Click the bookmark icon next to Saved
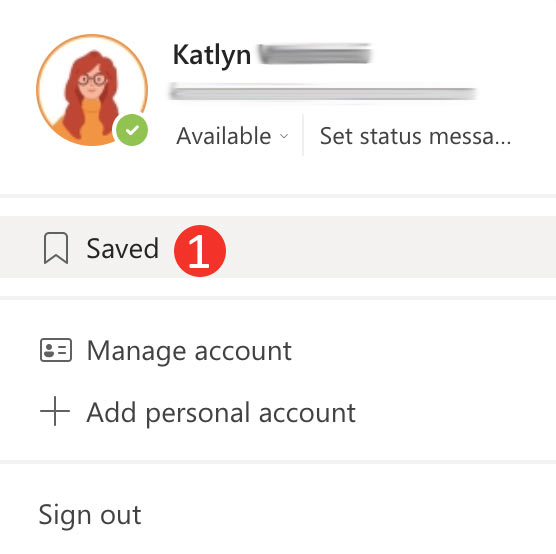556x554 pixels. click(56, 248)
